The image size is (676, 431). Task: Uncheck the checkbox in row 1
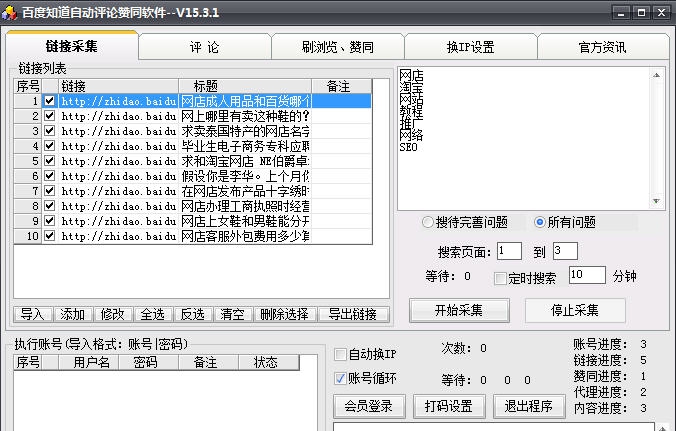50,101
